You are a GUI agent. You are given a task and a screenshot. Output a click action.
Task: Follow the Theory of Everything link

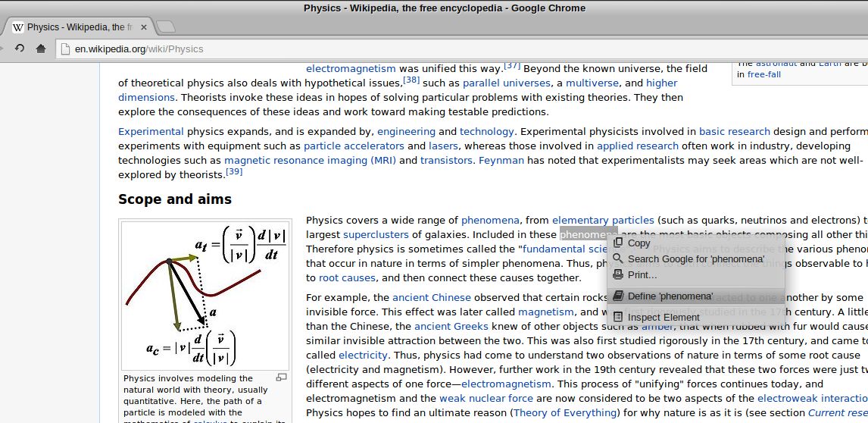pos(565,412)
